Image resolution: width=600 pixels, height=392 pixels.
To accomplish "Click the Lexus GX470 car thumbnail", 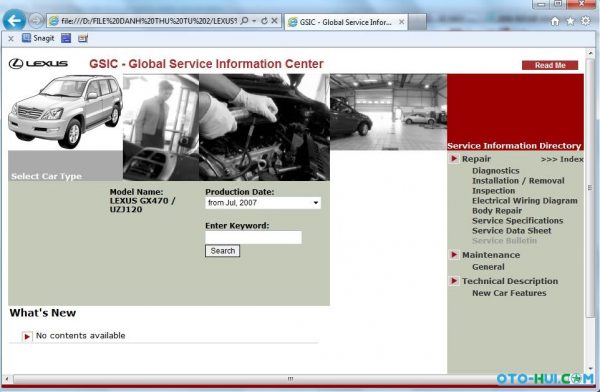I will click(65, 111).
